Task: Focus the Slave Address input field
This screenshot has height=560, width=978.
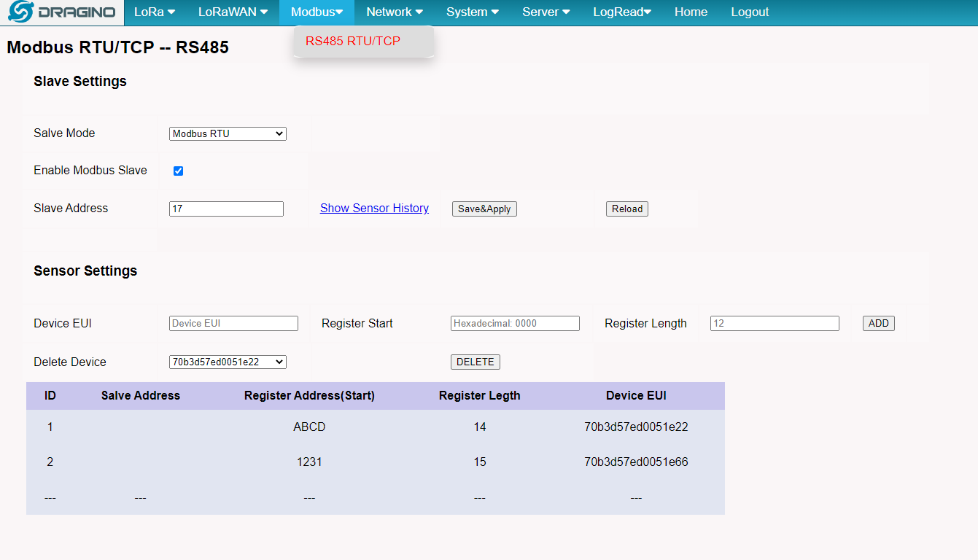Action: click(226, 209)
